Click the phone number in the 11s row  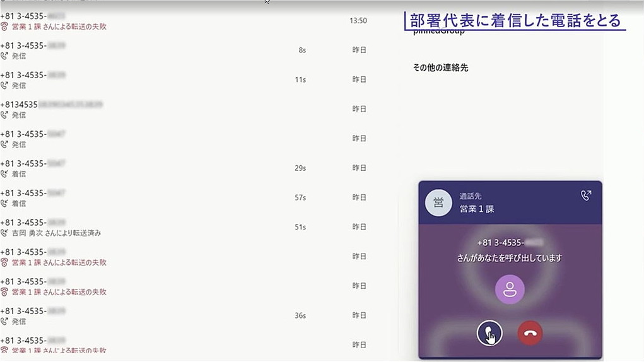[x=33, y=75]
